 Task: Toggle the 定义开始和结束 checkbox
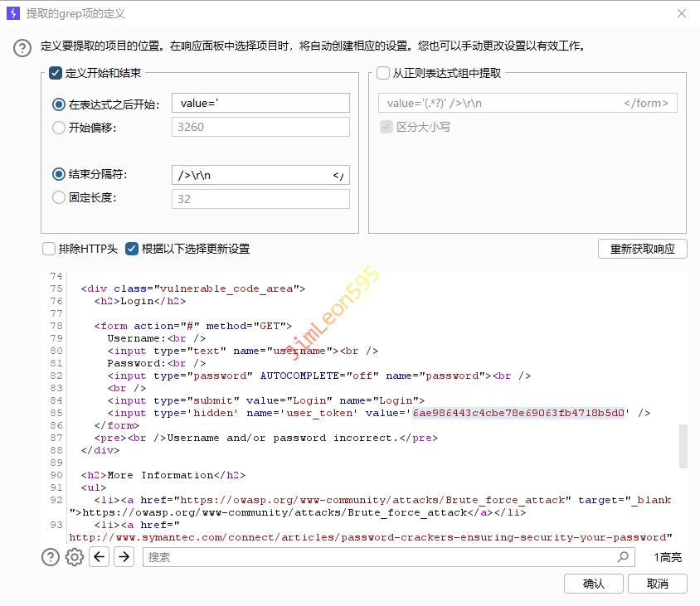[x=56, y=73]
